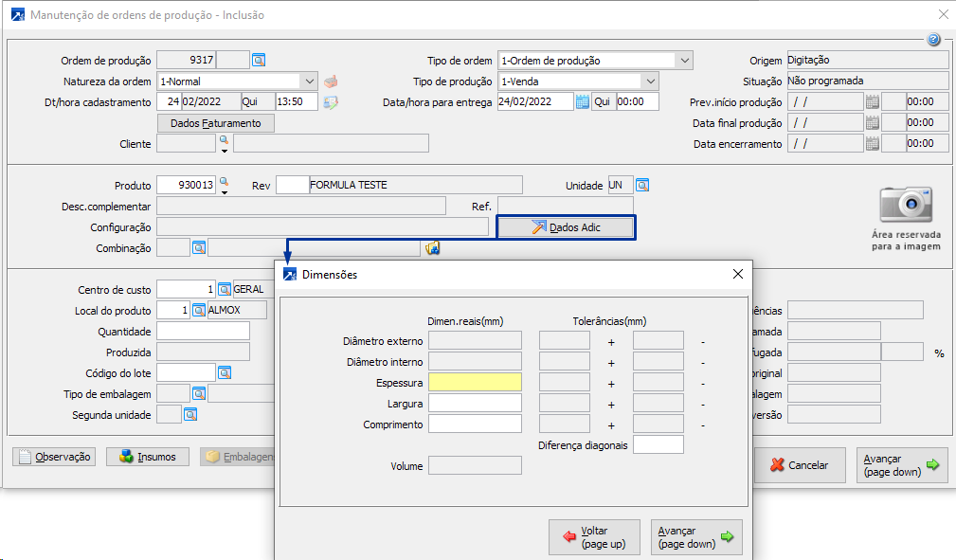Open the calendar for Data/hora para entrega
Viewport: 956px width, 560px height.
tap(583, 102)
